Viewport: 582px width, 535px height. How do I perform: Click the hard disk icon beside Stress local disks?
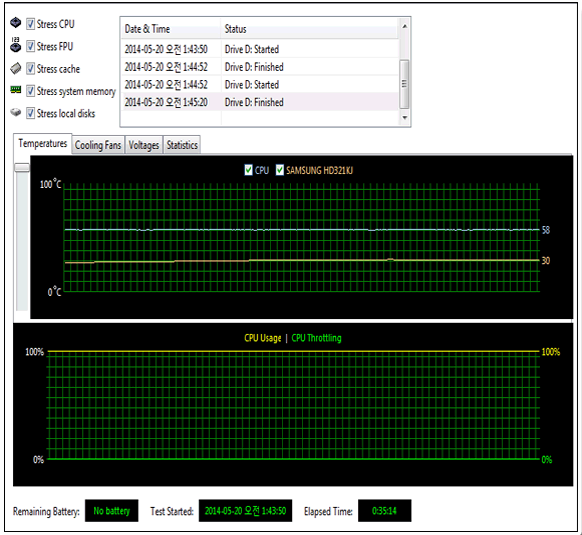click(x=16, y=112)
